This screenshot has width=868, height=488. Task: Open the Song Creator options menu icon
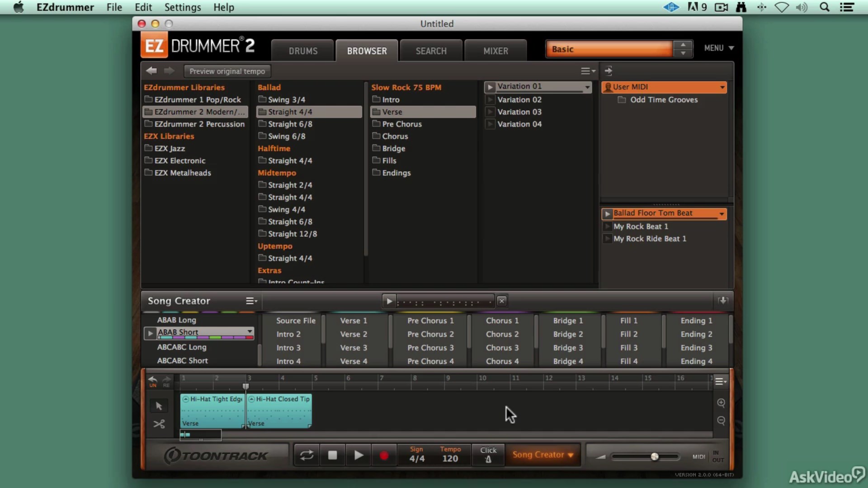pos(251,300)
